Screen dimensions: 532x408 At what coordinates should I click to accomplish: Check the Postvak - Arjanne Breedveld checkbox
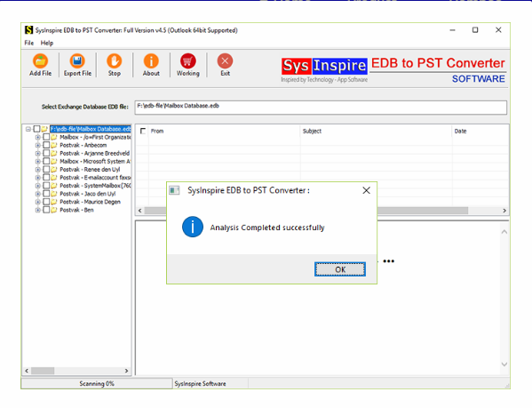point(46,154)
